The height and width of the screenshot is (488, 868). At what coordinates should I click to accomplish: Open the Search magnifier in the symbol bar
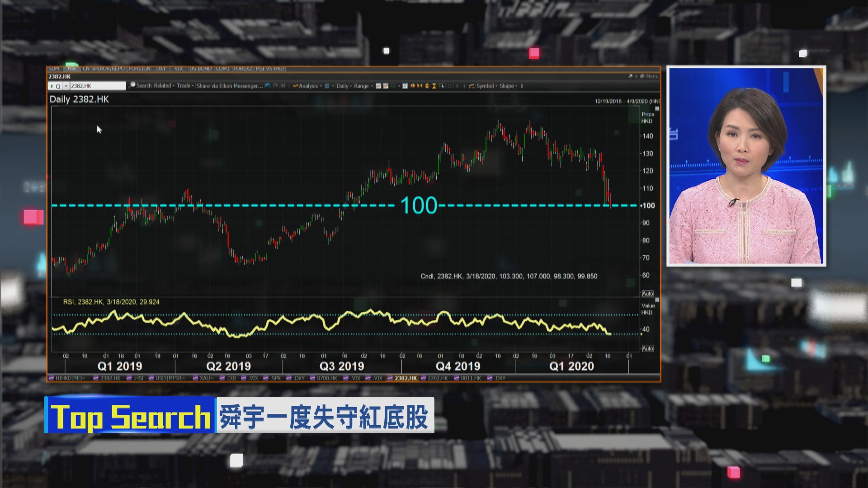(132, 85)
